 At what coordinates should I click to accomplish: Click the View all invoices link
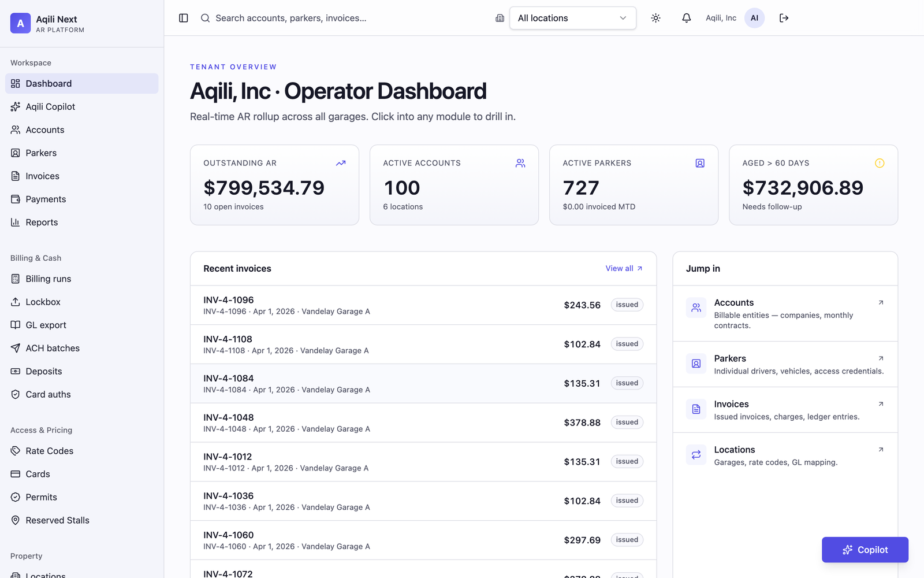[624, 268]
